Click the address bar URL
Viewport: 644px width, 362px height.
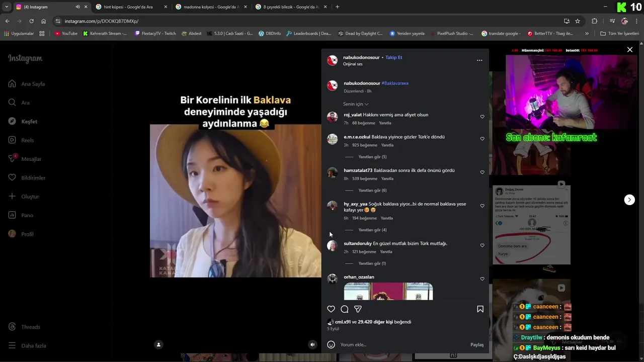[102, 21]
